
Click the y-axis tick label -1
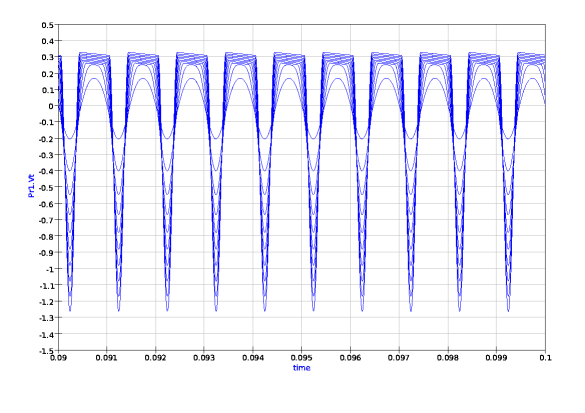49,269
